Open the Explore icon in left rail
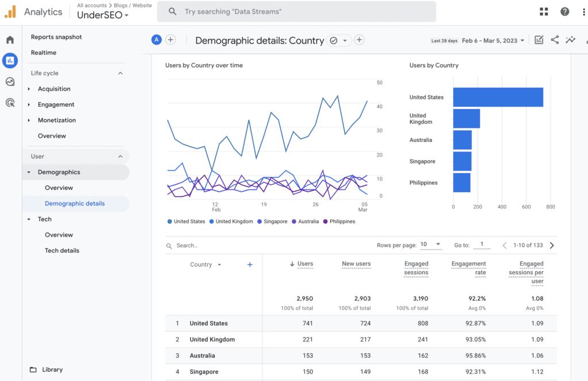The height and width of the screenshot is (381, 588). tap(10, 81)
